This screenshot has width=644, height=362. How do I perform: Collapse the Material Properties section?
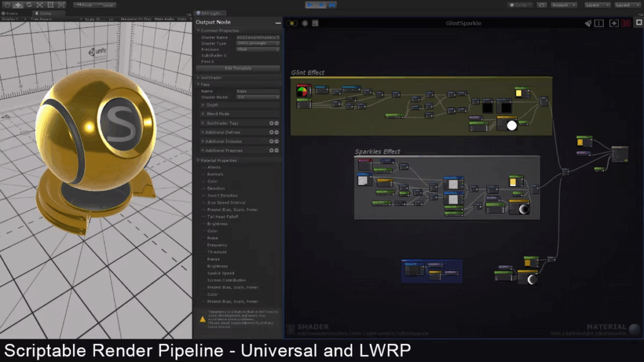tap(218, 160)
